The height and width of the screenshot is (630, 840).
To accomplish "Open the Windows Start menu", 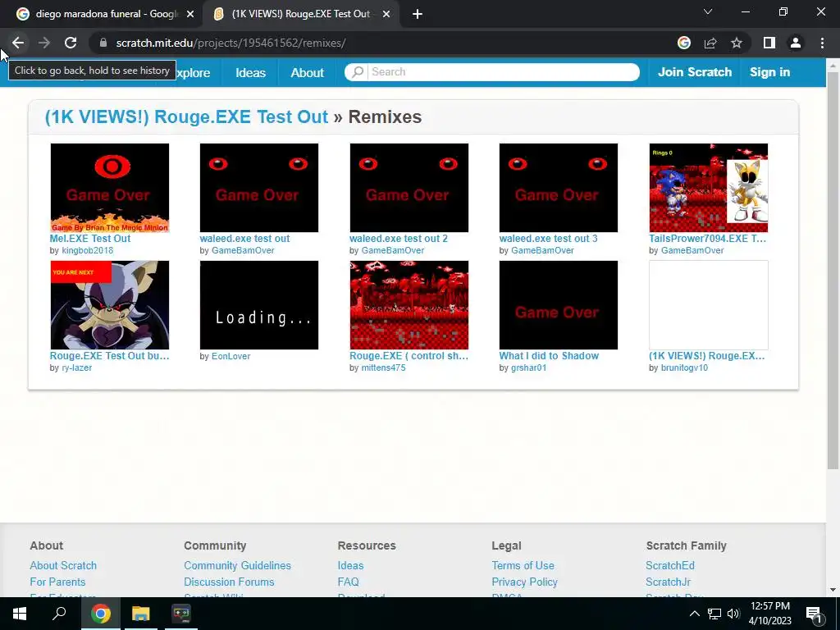I will 20,614.
